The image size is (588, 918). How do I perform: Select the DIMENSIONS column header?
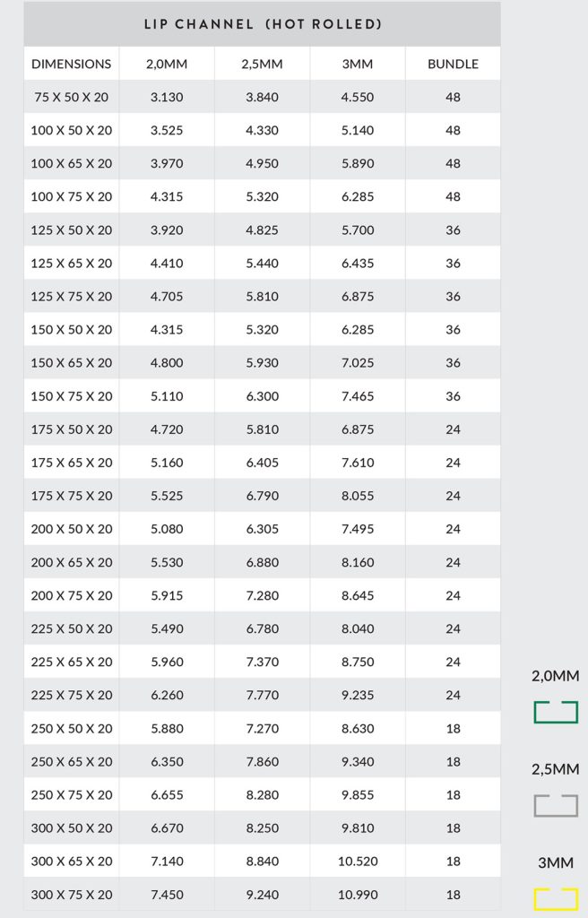(72, 64)
